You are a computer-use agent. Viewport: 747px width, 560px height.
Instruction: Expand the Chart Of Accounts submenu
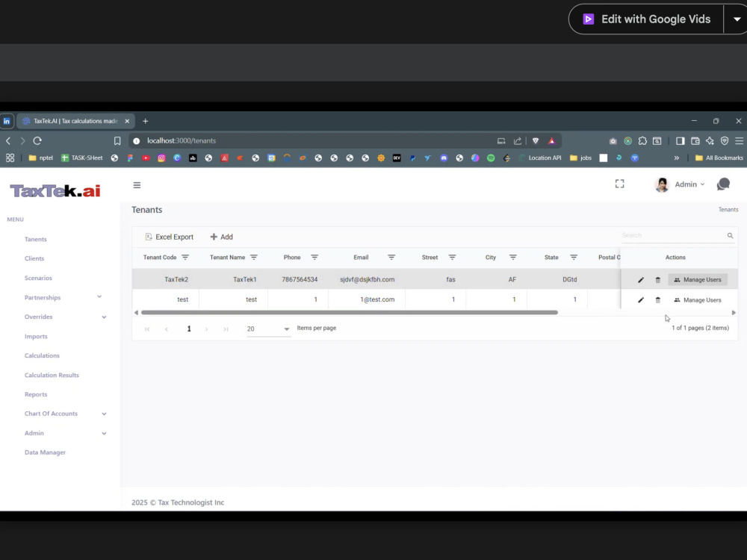(x=104, y=414)
